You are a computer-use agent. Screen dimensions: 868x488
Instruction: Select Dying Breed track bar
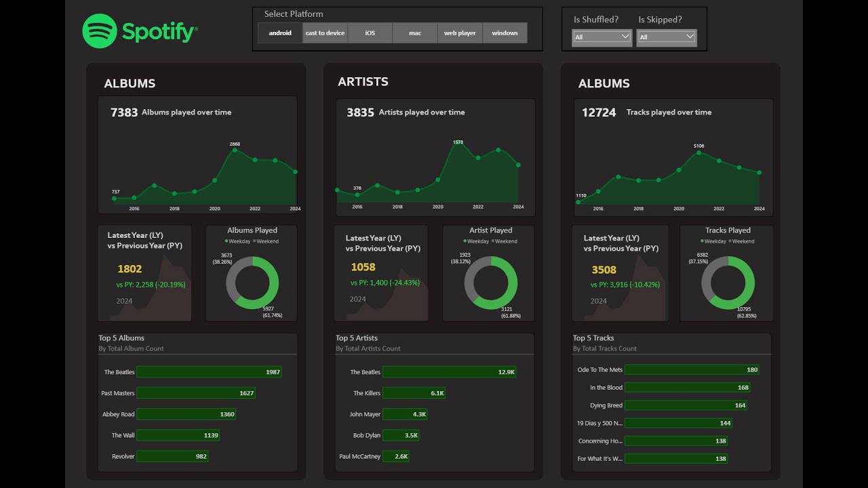pyautogui.click(x=686, y=405)
